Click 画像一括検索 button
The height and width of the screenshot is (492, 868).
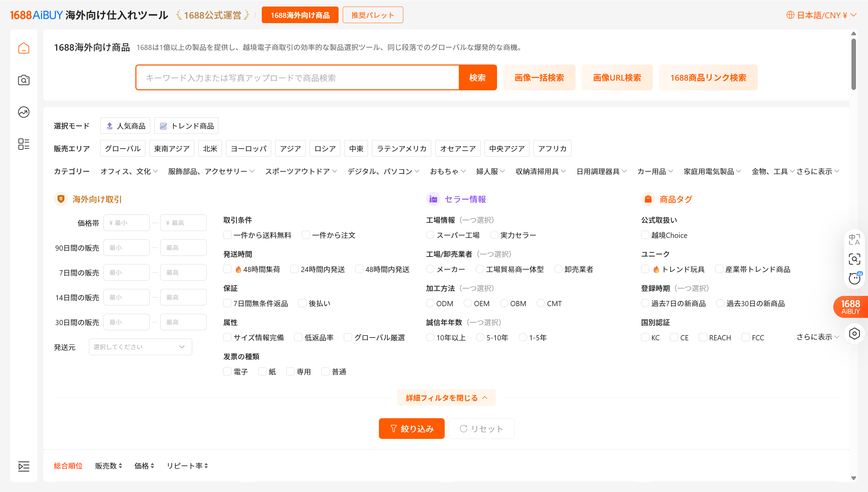click(539, 78)
